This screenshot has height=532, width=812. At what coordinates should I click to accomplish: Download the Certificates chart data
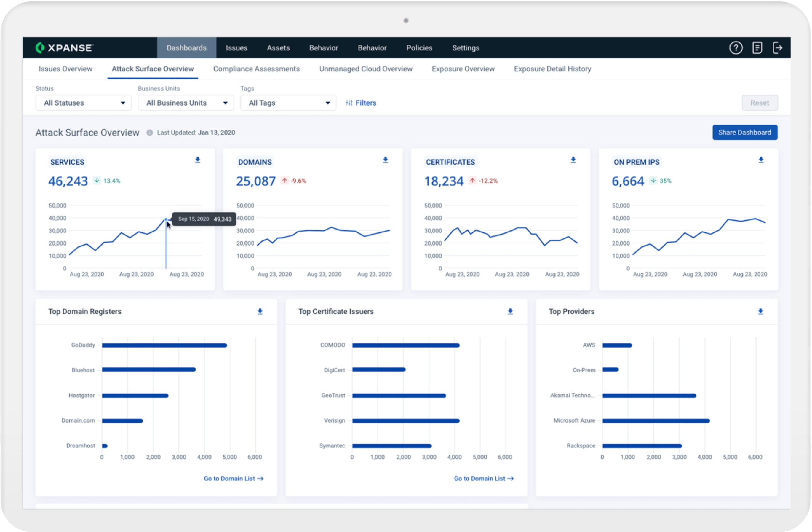[x=573, y=160]
